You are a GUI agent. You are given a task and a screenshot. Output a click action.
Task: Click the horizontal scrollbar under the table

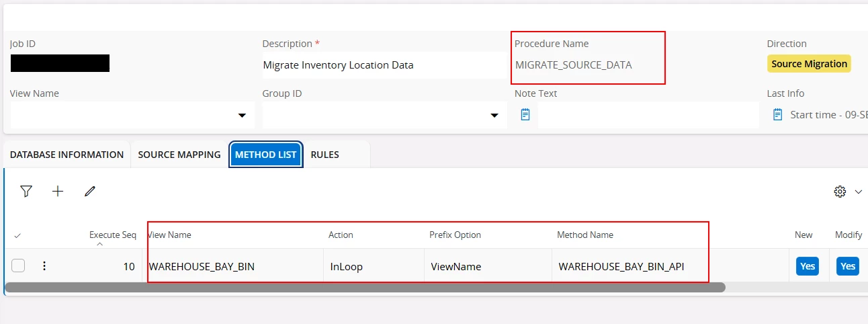[365, 287]
